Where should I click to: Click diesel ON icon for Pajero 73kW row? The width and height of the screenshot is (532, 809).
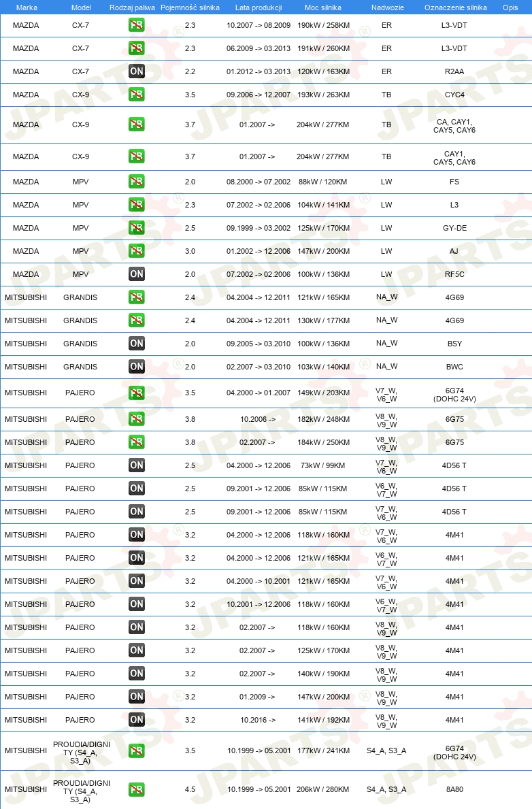click(x=136, y=465)
